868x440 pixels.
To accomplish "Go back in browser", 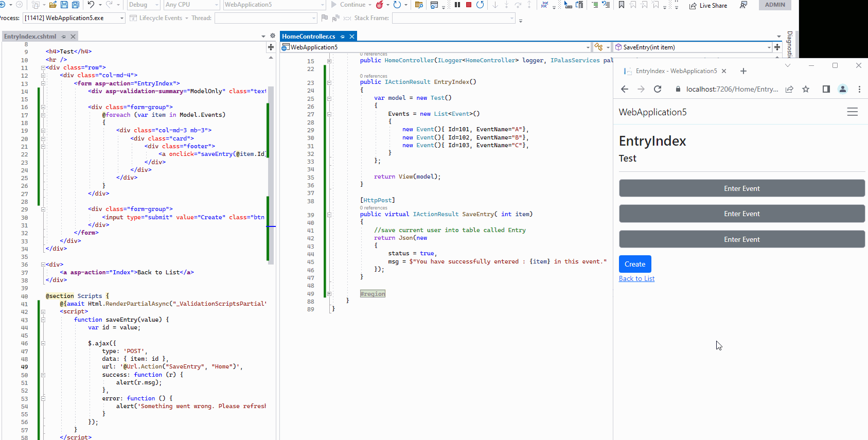I will click(x=625, y=89).
